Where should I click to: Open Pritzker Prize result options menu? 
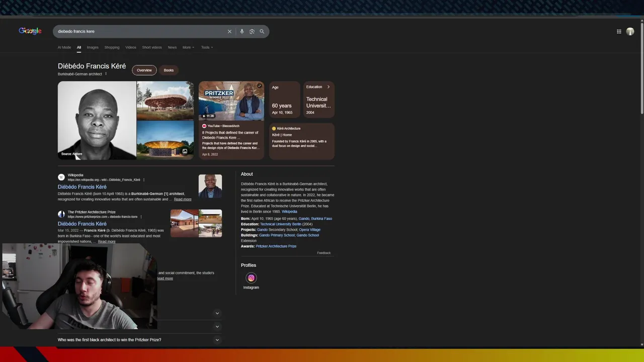141,217
